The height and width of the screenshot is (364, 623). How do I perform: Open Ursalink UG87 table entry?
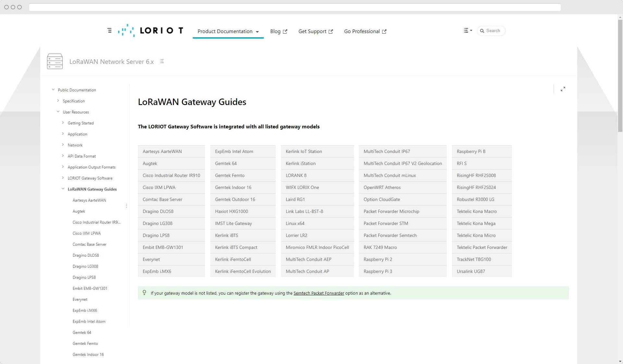click(x=482, y=271)
